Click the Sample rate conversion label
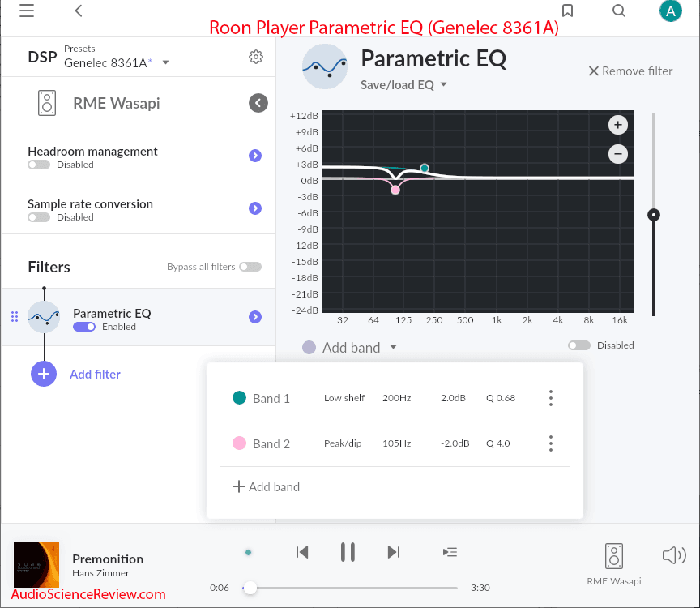The height and width of the screenshot is (608, 700). pos(90,204)
